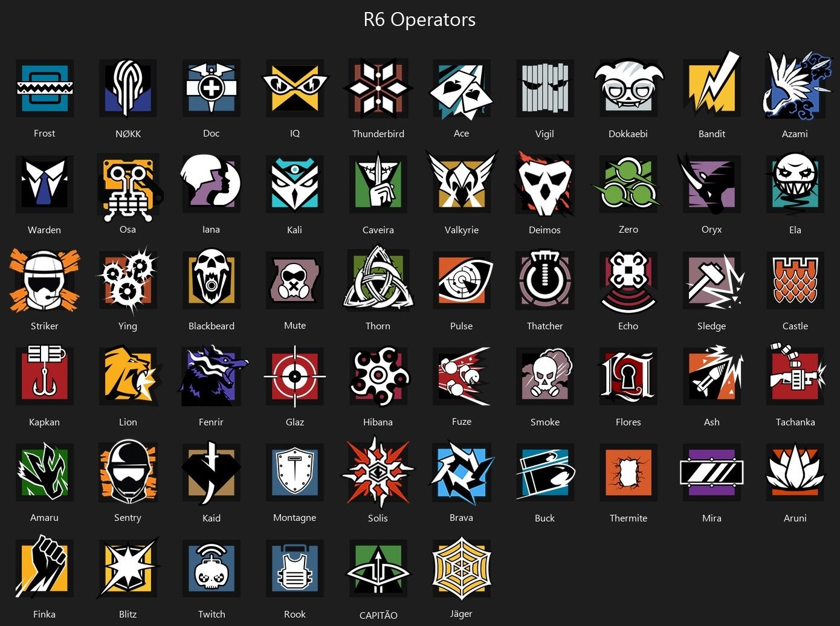840x626 pixels.
Task: Select the Glaz crosshair target icon
Action: pyautogui.click(x=295, y=376)
